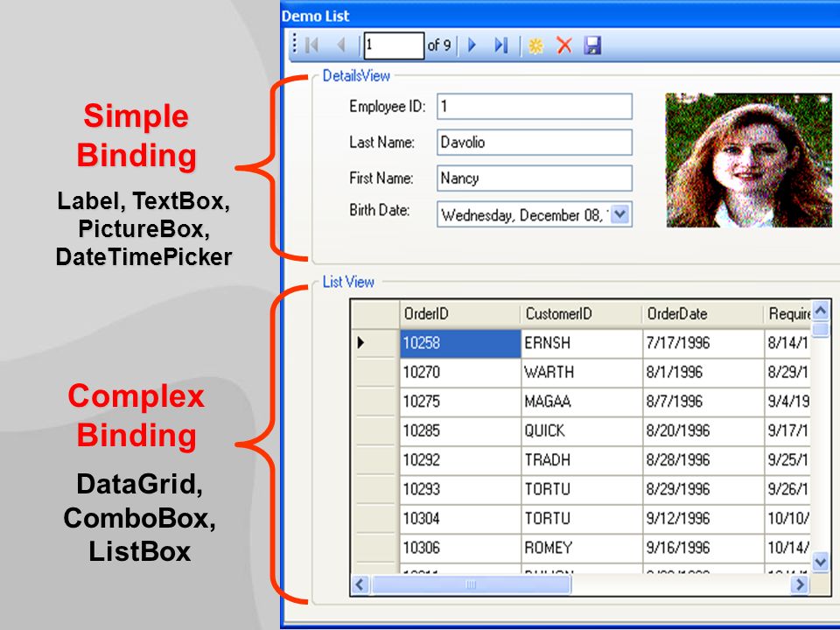
Task: Click the First Name field Nancy
Action: pyautogui.click(x=535, y=178)
